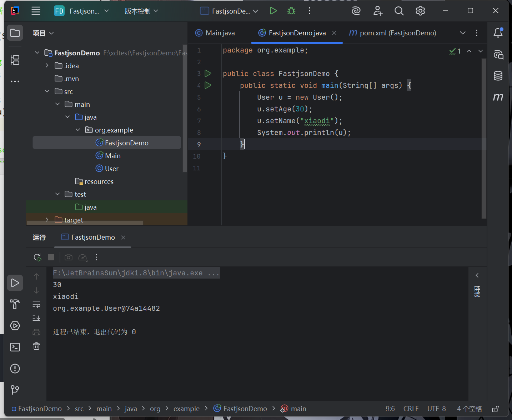Collapse the FastjsonDemo root node
The image size is (512, 420).
37,53
